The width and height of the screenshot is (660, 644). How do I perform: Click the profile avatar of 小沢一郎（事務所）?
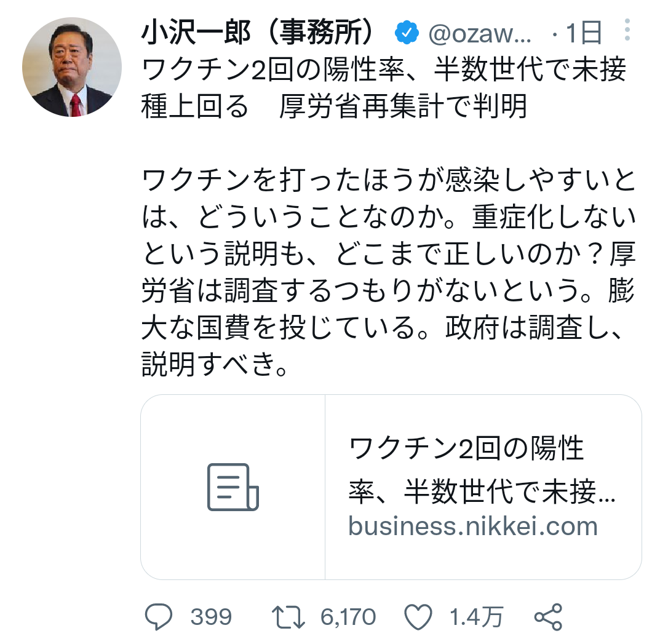72,68
